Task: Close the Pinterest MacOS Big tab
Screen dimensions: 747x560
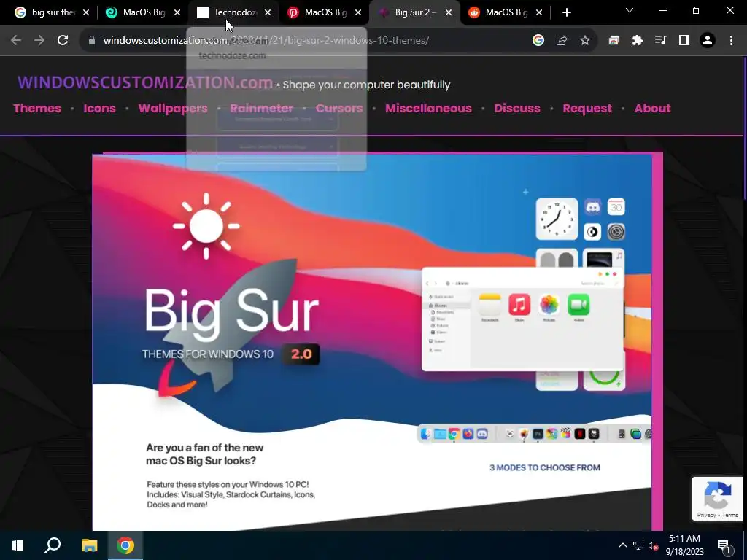Action: tap(358, 12)
